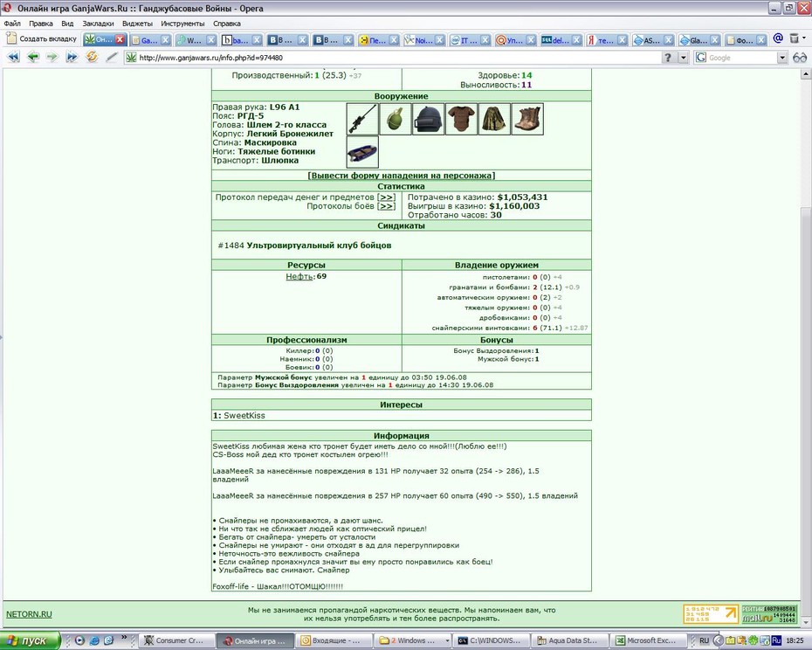812x650 pixels.
Task: Click Создать вкладку new tab button
Action: click(42, 38)
